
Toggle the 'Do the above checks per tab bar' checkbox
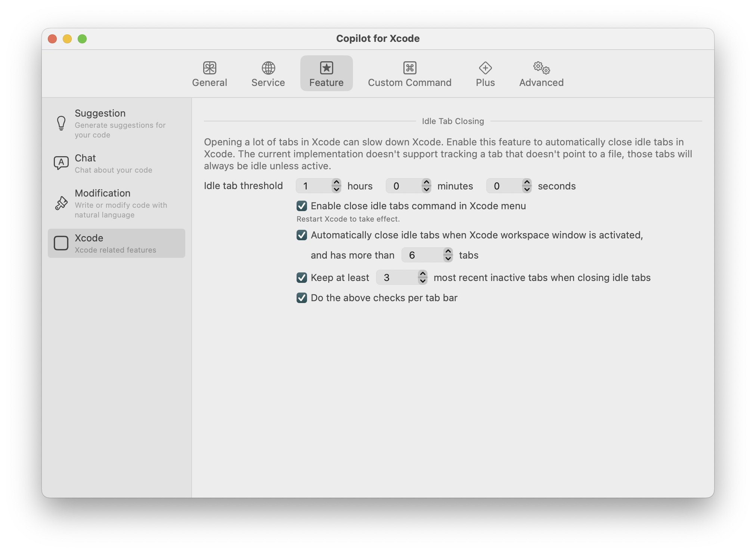[x=301, y=297]
